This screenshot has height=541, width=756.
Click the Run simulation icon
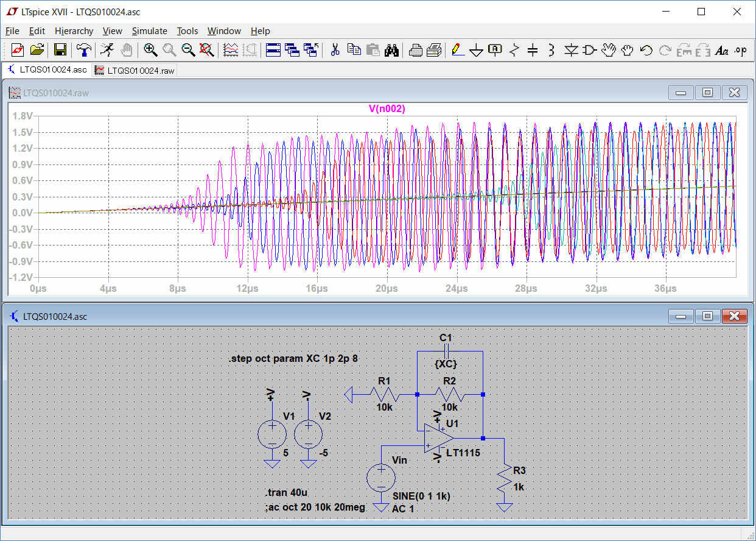107,51
